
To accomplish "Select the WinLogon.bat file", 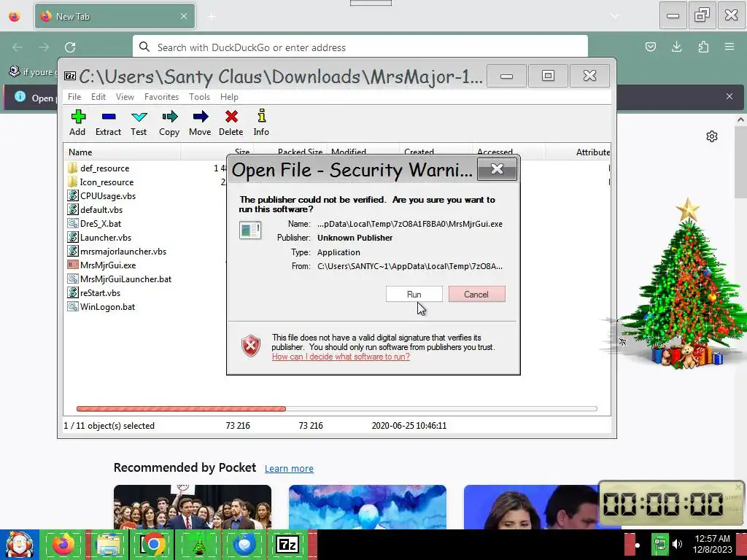I will 101,306.
